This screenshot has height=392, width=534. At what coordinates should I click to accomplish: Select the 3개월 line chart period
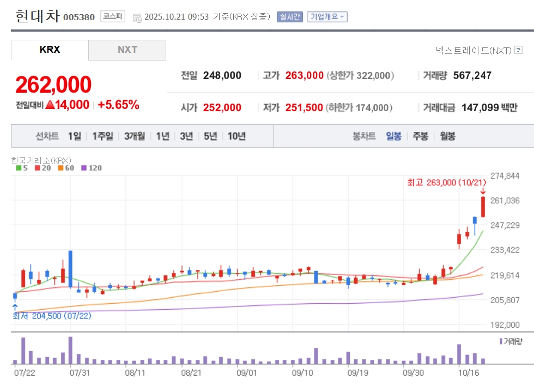[x=135, y=136]
